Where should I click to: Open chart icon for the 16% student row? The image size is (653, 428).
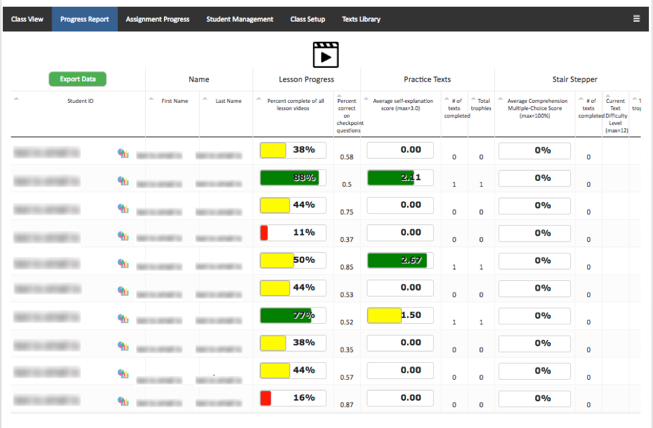(123, 401)
